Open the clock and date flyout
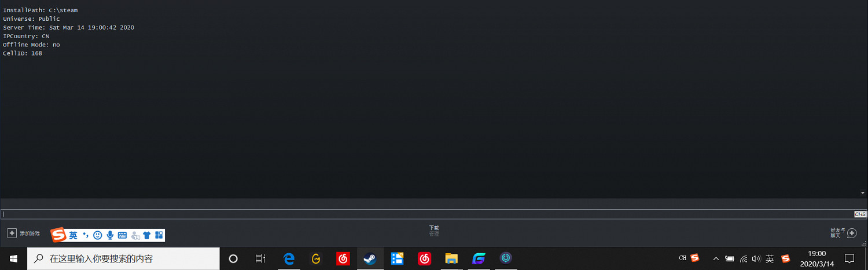The height and width of the screenshot is (270, 868). click(816, 259)
